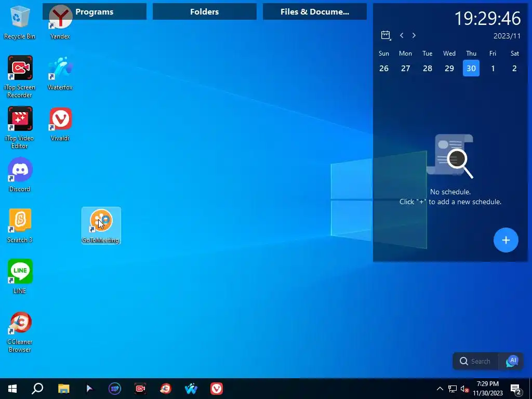
Task: Select the iTop Video Editor desktop shortcut
Action: click(19, 128)
